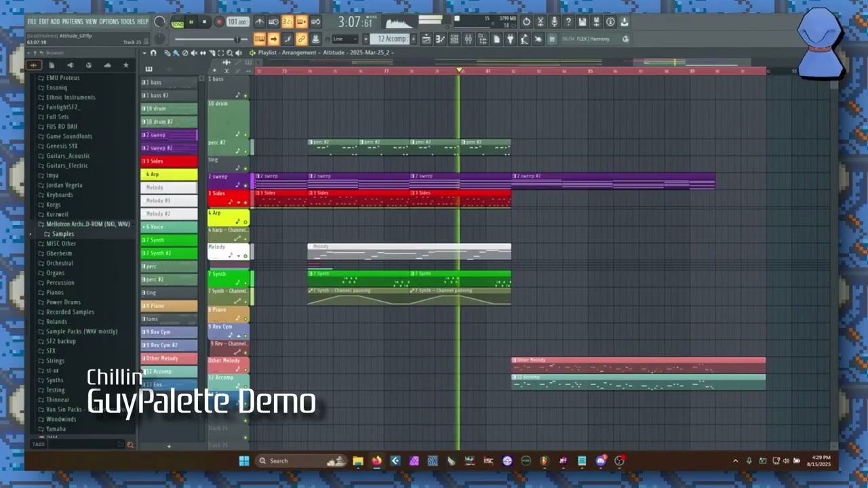868x488 pixels.
Task: Open the Browser view icon in toolbar
Action: 482,39
